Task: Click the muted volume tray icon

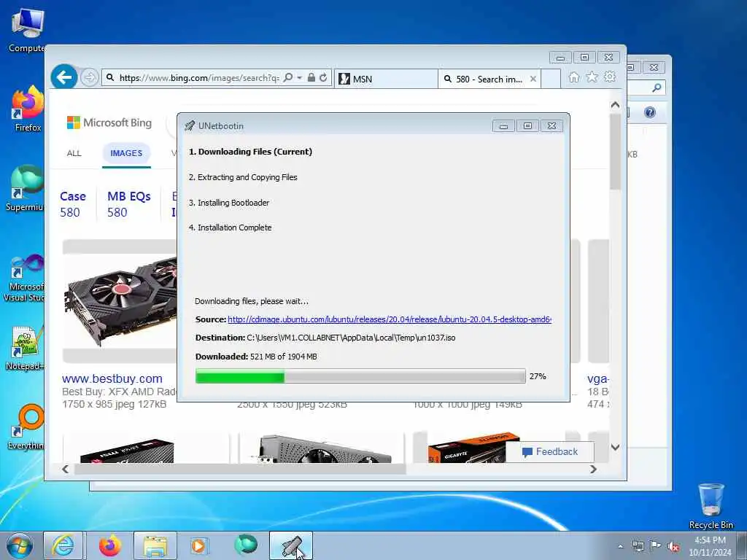Action: coord(673,547)
